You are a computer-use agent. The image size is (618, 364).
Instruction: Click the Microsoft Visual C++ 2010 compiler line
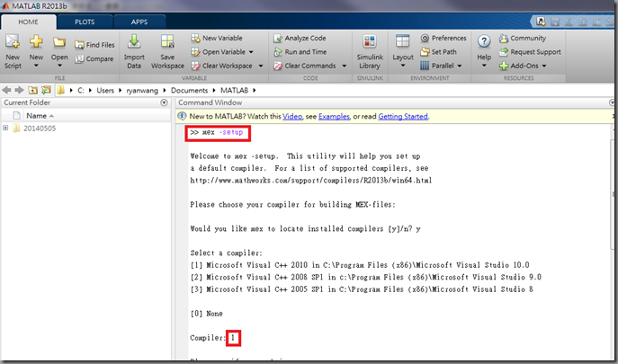(360, 265)
